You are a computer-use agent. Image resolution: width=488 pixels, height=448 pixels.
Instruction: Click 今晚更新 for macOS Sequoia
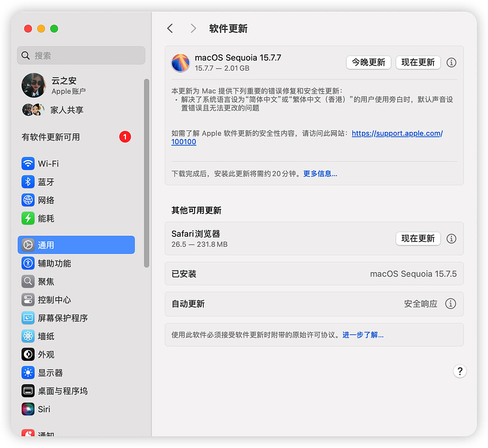(369, 63)
